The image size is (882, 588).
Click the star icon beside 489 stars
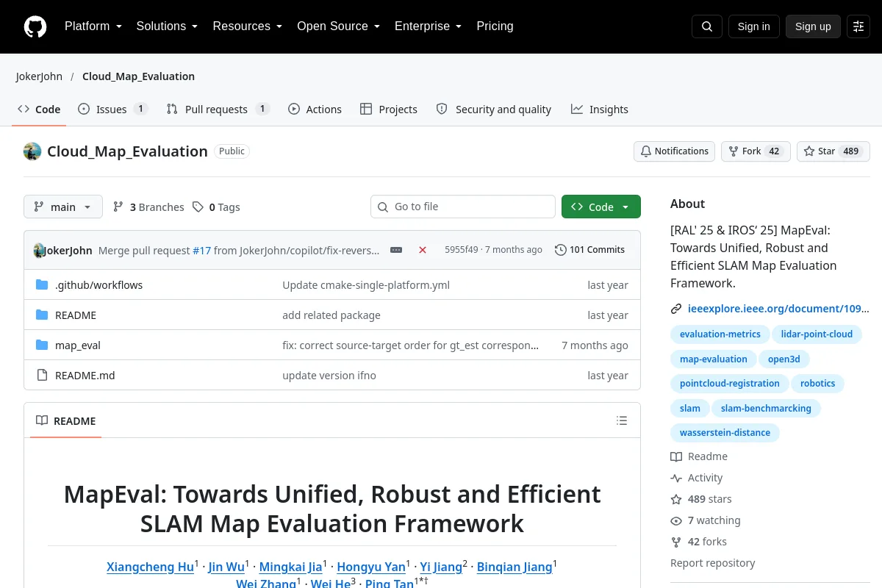coord(676,499)
